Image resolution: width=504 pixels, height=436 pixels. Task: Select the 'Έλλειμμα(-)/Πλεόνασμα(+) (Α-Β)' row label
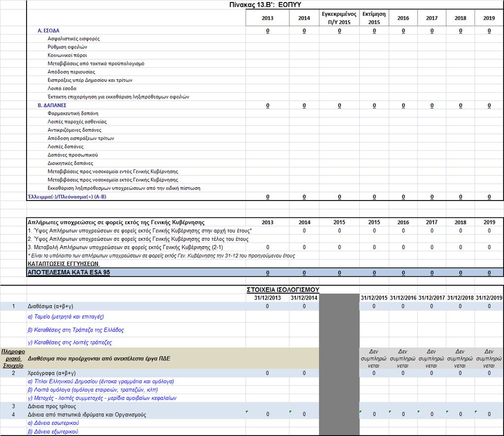67,197
